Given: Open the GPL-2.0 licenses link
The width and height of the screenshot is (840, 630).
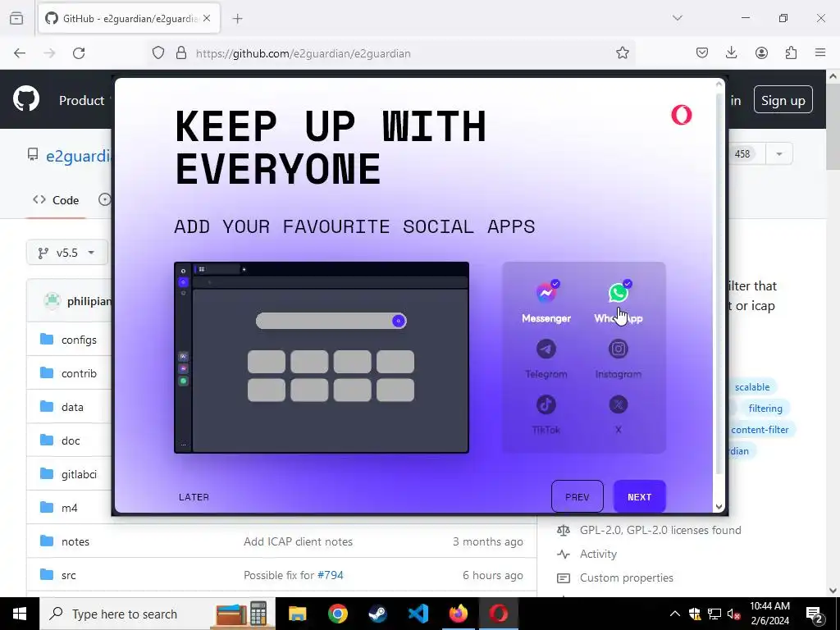Looking at the screenshot, I should pos(660,531).
